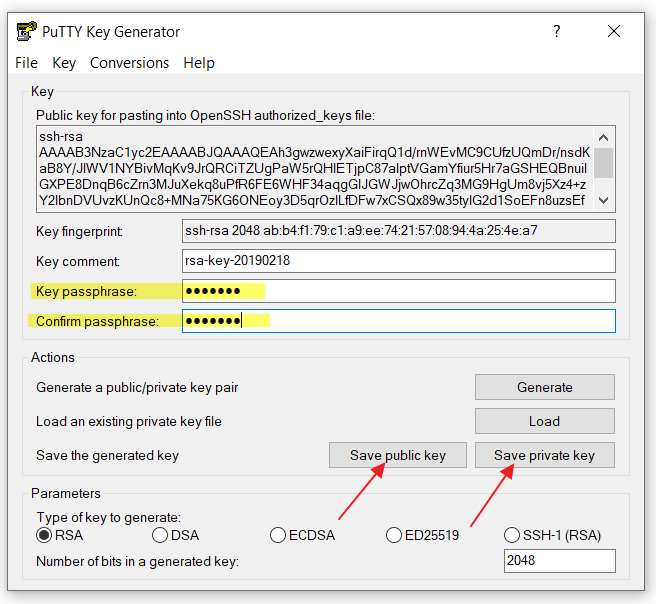This screenshot has height=604, width=656.
Task: Click the Generate button
Action: pos(545,387)
